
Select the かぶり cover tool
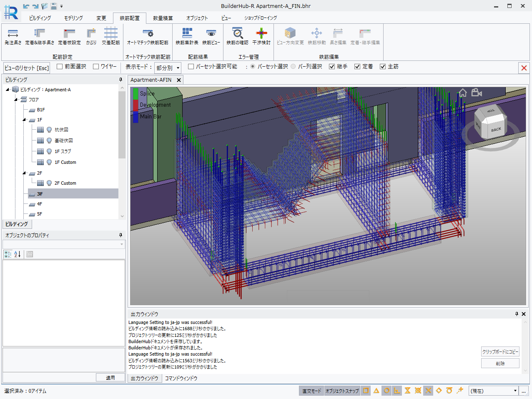[91, 36]
